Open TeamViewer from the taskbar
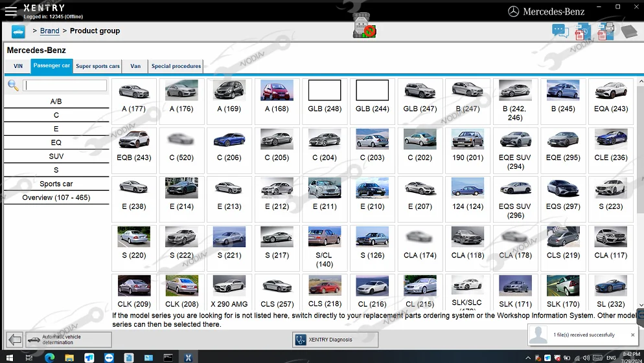644x363 pixels. [x=109, y=358]
